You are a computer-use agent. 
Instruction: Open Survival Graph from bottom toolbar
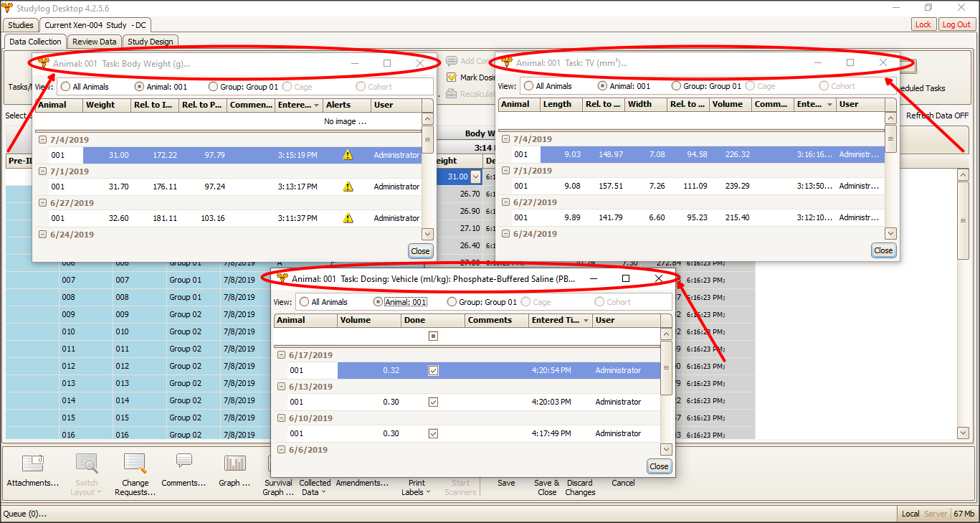(278, 487)
